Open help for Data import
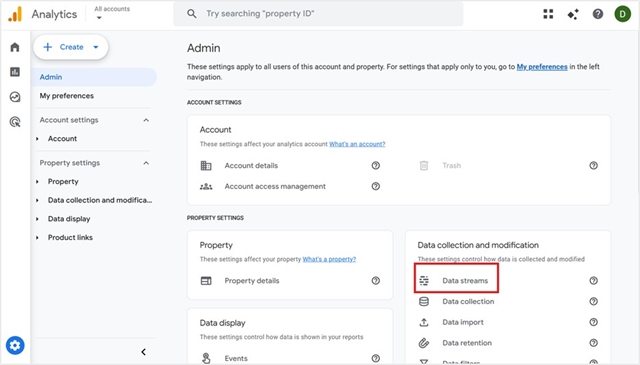 pos(593,322)
